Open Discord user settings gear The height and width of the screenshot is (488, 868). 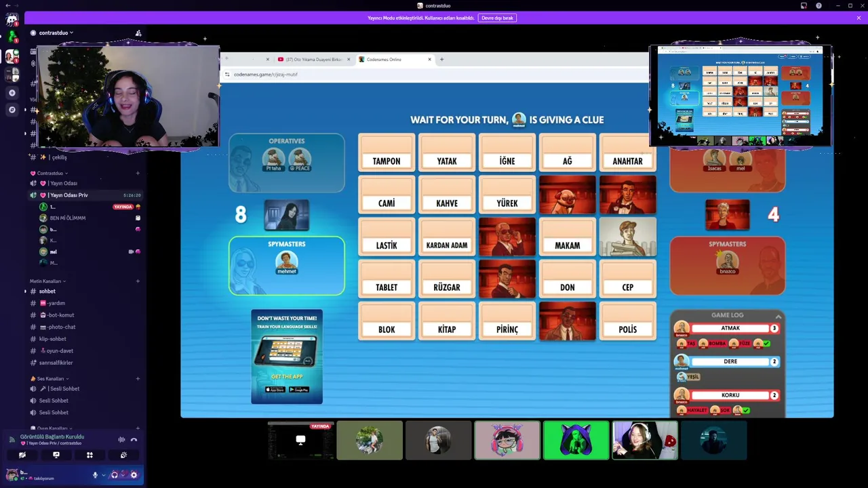coord(134,475)
